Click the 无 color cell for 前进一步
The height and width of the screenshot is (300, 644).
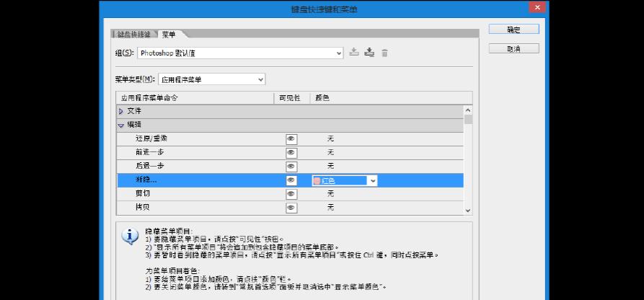tap(330, 152)
